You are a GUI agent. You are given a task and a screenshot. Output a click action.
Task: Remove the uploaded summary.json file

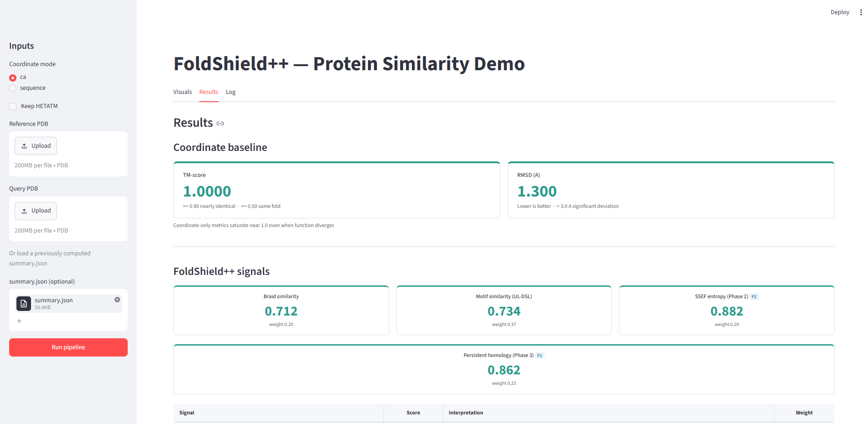117,300
